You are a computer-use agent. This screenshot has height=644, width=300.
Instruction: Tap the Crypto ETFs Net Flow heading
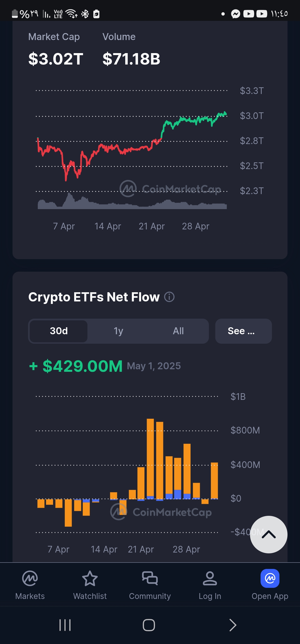click(x=94, y=297)
